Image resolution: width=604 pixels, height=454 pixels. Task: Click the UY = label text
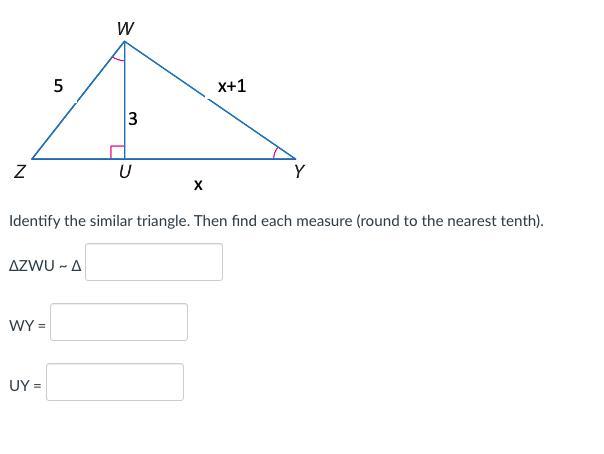click(25, 385)
